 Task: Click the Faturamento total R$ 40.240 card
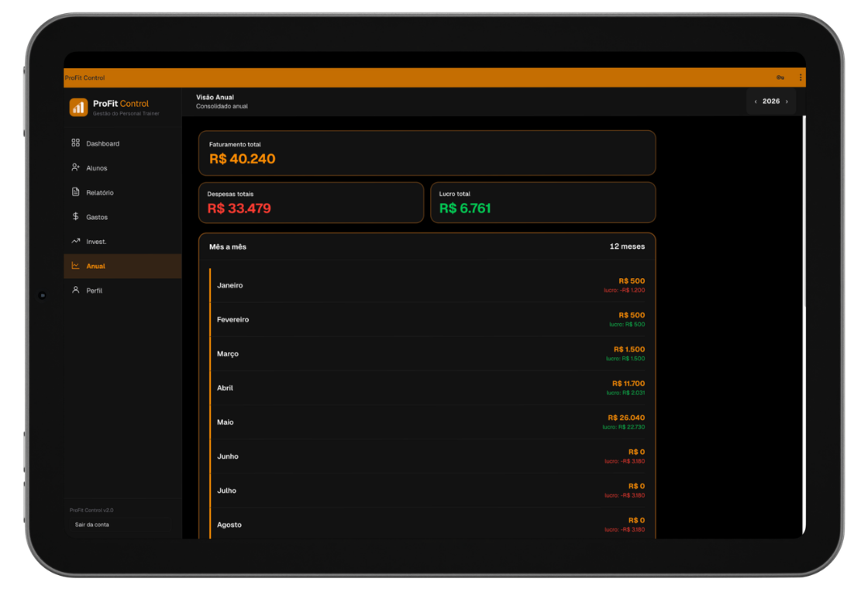(427, 153)
